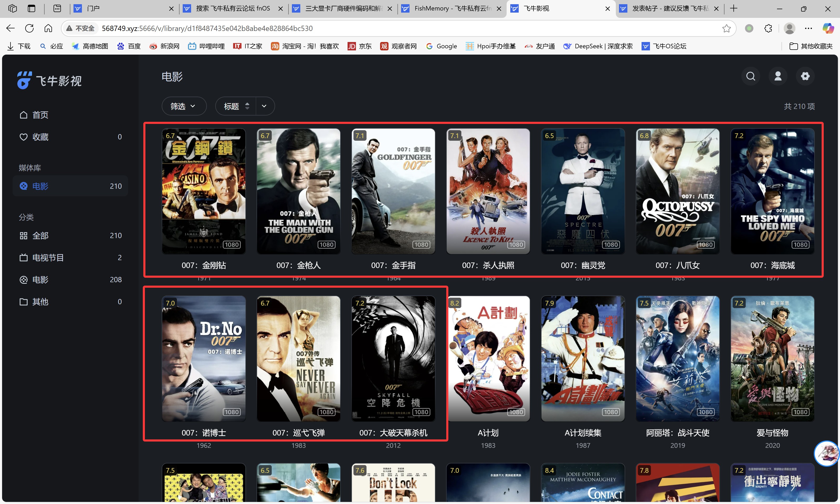Open Google bookmark
This screenshot has width=840, height=504.
pos(441,46)
